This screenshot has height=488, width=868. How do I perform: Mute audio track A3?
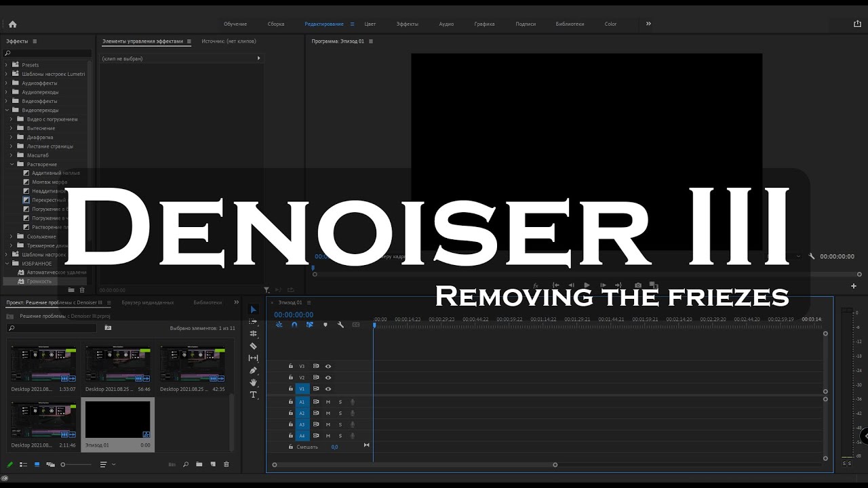pos(328,424)
